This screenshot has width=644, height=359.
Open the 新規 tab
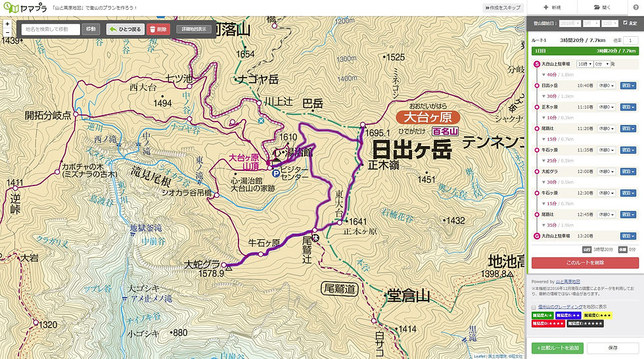point(552,7)
